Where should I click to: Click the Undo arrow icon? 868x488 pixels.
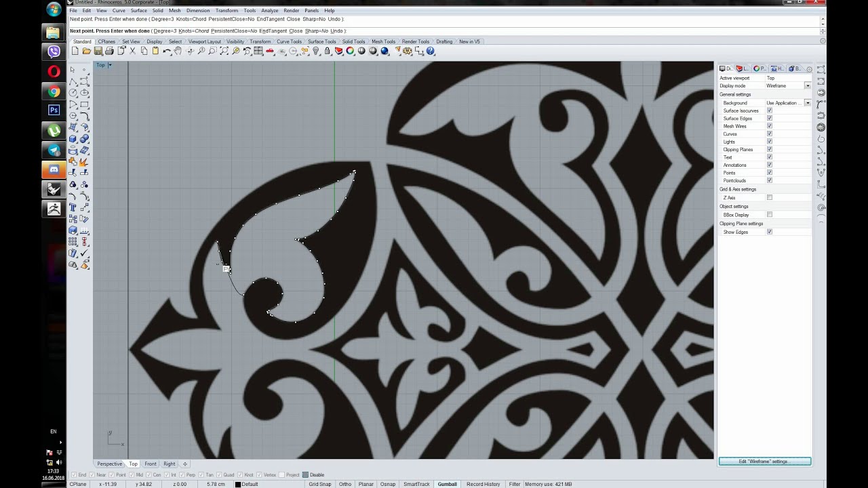coord(167,51)
